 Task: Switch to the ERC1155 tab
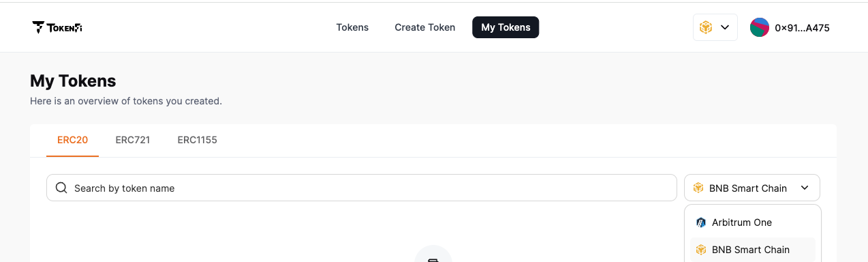(198, 140)
